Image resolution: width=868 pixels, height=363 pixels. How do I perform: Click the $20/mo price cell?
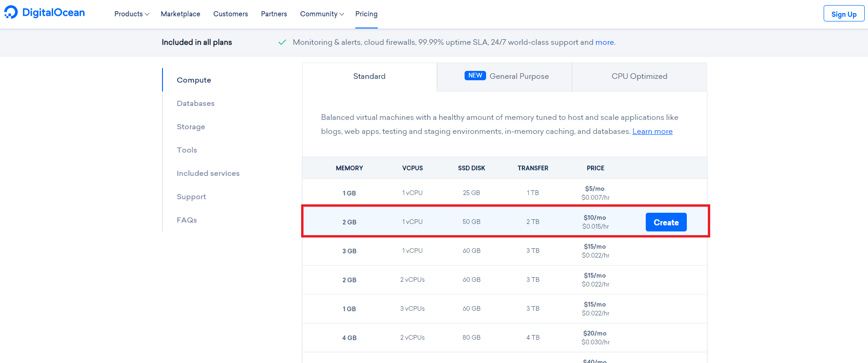coord(595,337)
